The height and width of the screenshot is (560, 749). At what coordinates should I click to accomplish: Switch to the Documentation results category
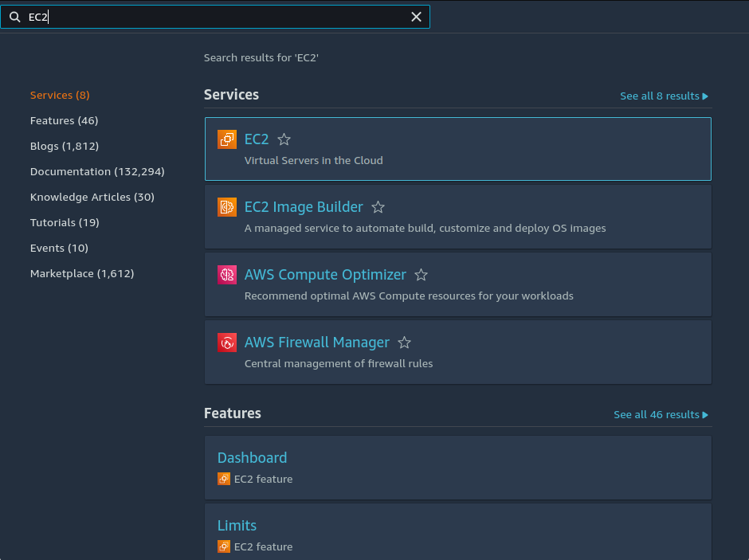pos(96,171)
